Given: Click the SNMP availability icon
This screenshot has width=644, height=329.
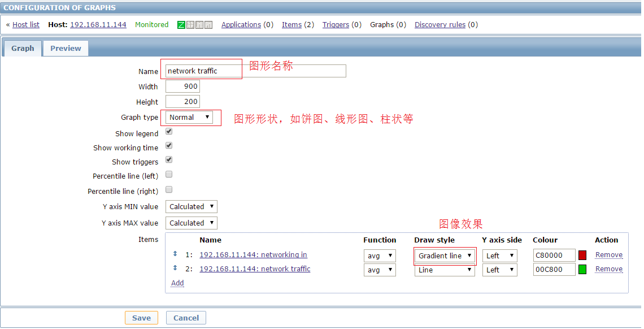Looking at the screenshot, I should coord(190,25).
